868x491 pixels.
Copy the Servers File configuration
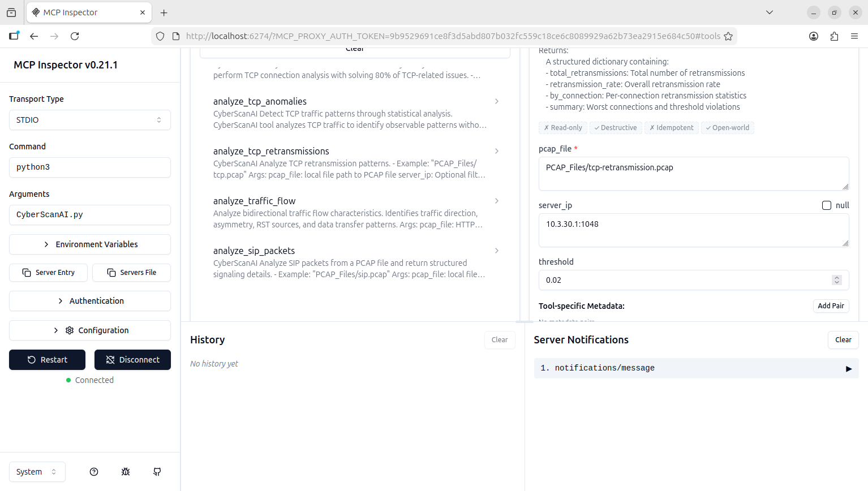(132, 273)
